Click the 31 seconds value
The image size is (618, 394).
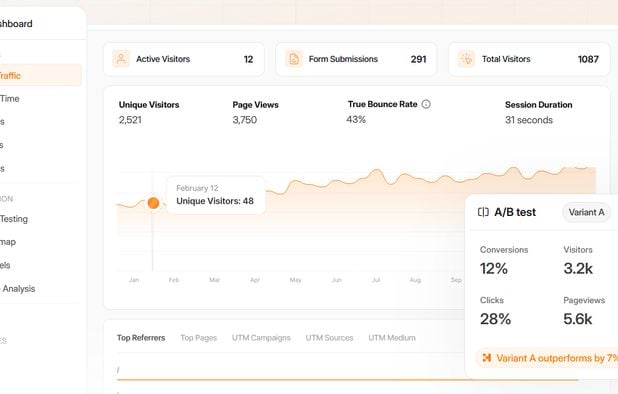529,120
